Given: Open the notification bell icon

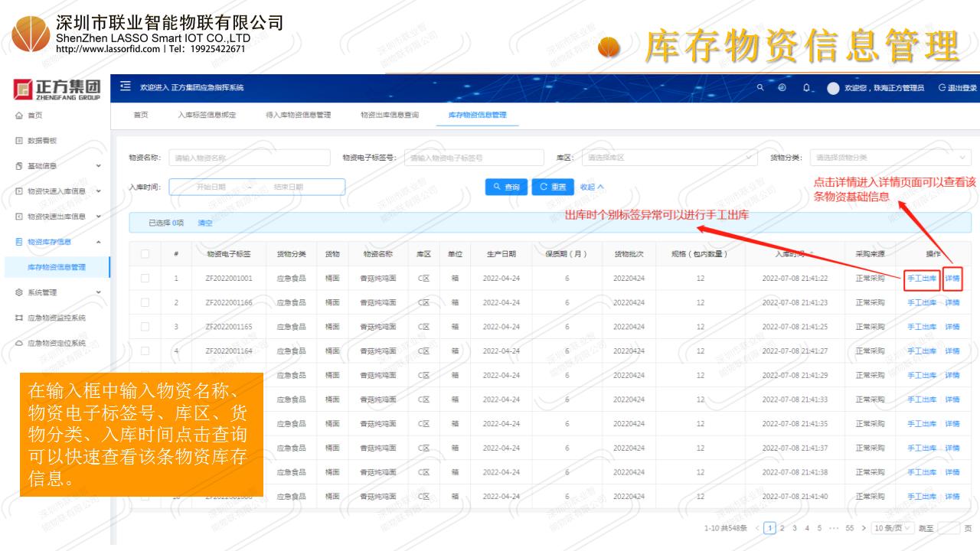Looking at the screenshot, I should [x=807, y=88].
